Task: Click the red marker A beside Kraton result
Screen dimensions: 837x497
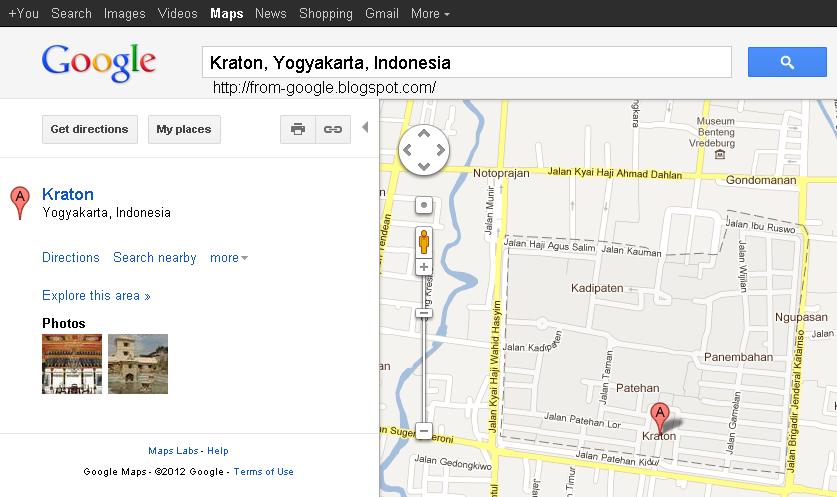Action: coord(20,203)
